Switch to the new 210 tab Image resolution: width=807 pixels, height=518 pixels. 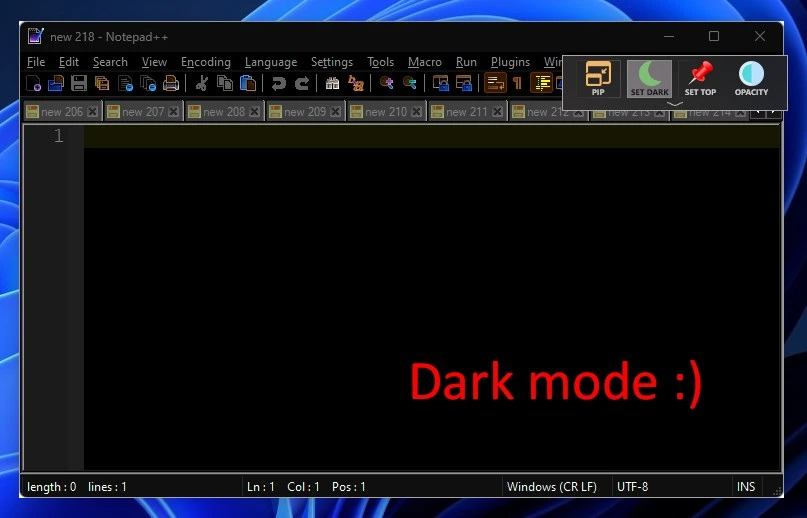(x=386, y=112)
